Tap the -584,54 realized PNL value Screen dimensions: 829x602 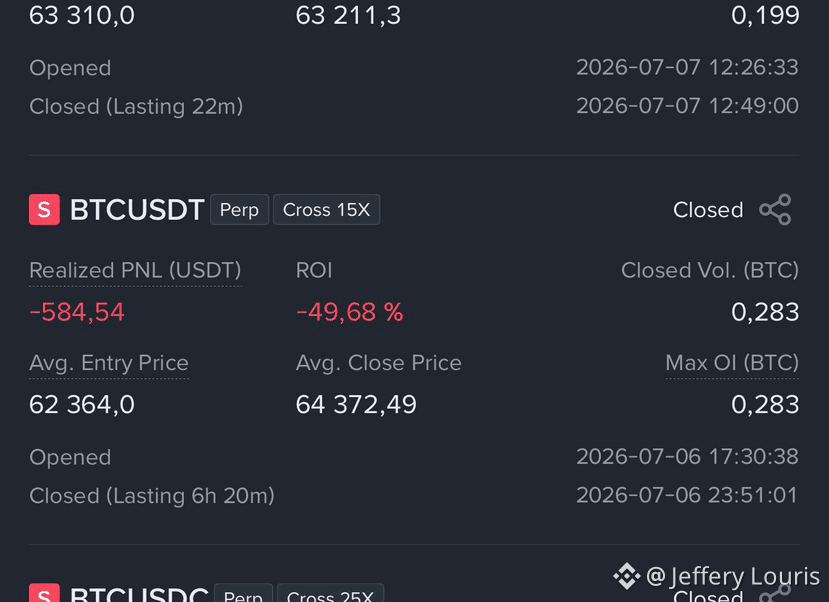(77, 312)
